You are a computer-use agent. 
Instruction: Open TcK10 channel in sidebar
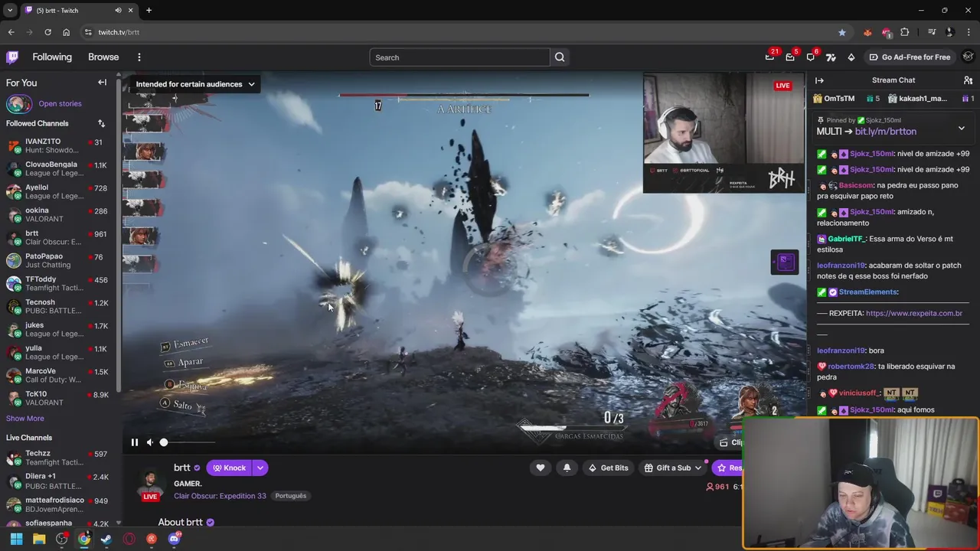58,398
